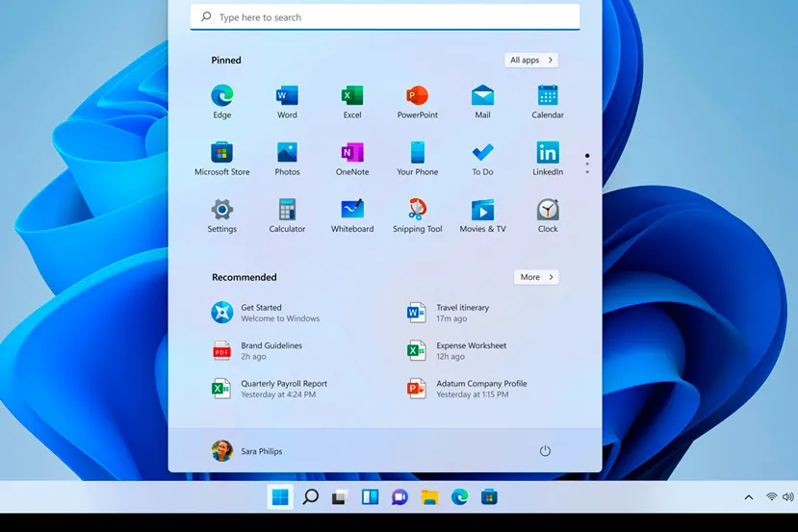Open Get Started recommended item
Screen dimensions: 798x532
(267, 313)
